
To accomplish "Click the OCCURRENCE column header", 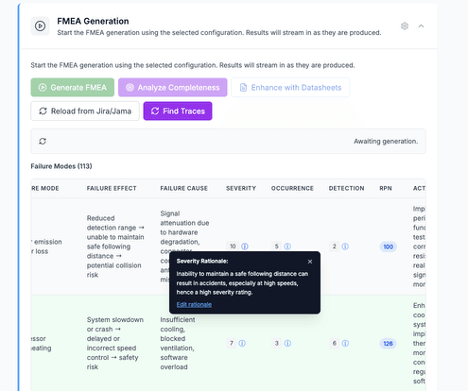I will click(292, 188).
